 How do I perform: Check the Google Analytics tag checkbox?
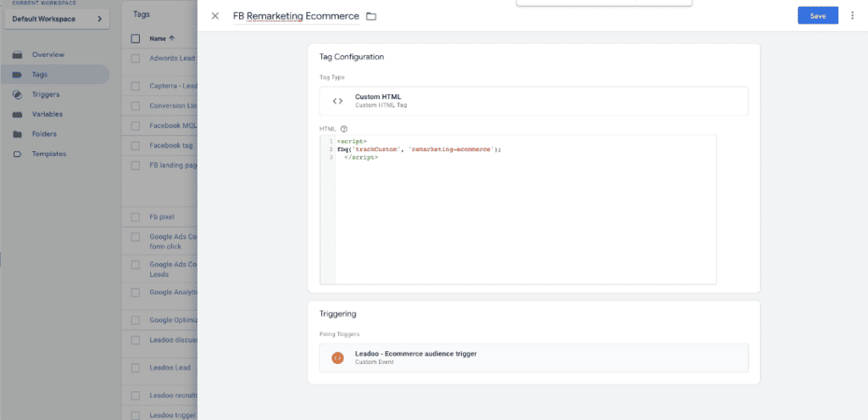pos(136,292)
